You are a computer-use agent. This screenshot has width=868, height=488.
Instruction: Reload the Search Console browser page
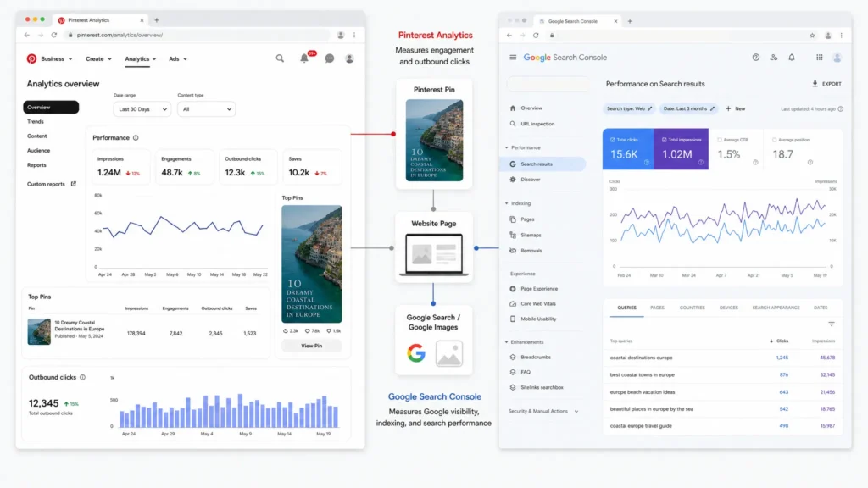click(x=536, y=36)
